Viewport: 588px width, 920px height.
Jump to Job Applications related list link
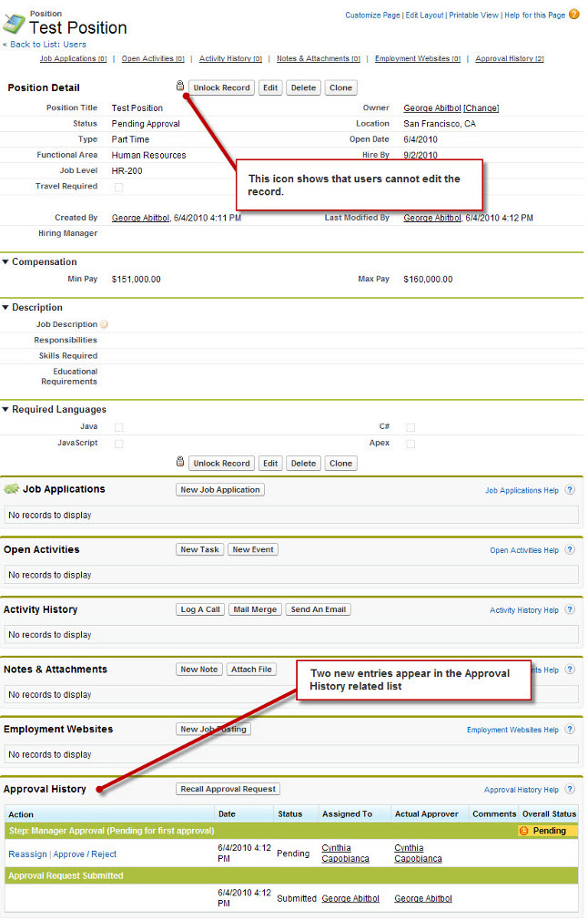pyautogui.click(x=74, y=58)
